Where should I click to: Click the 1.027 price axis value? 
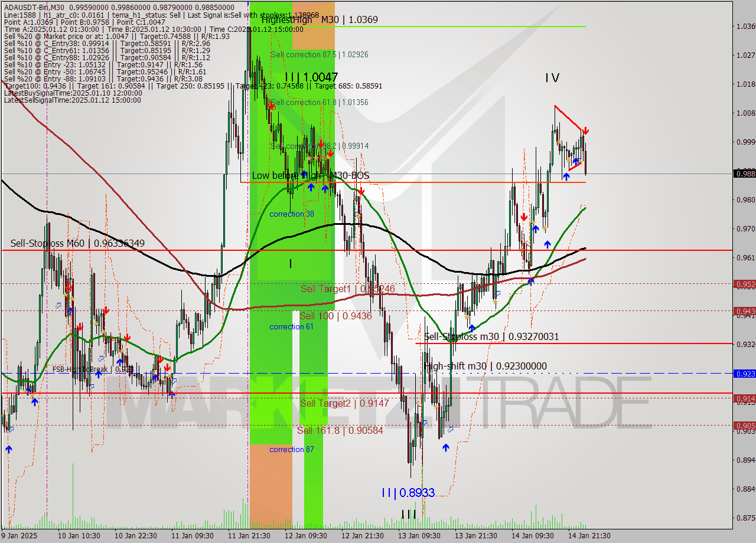click(x=745, y=55)
